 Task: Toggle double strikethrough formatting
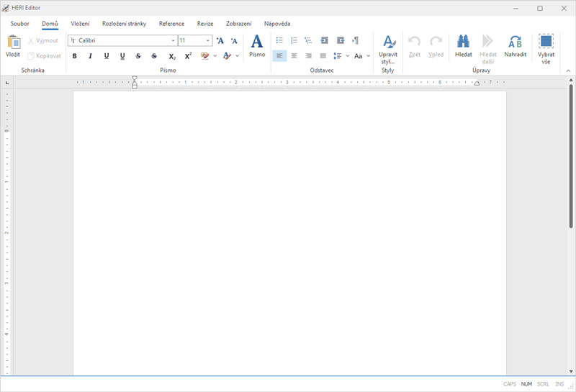coord(154,56)
